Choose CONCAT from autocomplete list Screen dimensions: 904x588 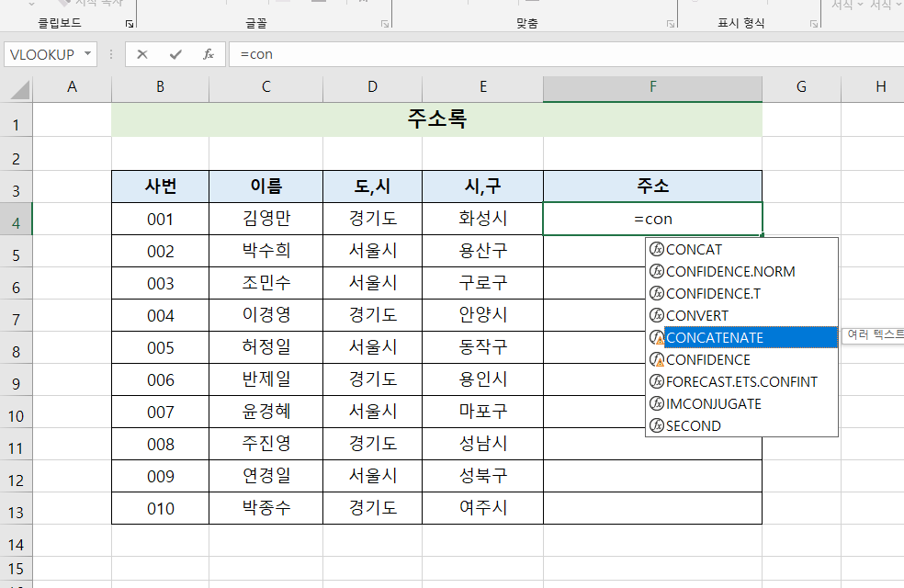tap(741, 250)
